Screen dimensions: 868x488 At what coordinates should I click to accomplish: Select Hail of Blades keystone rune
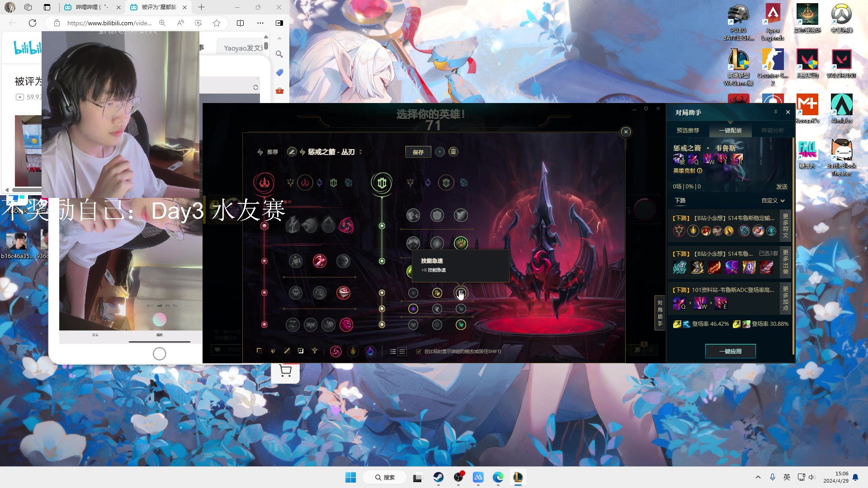point(346,225)
